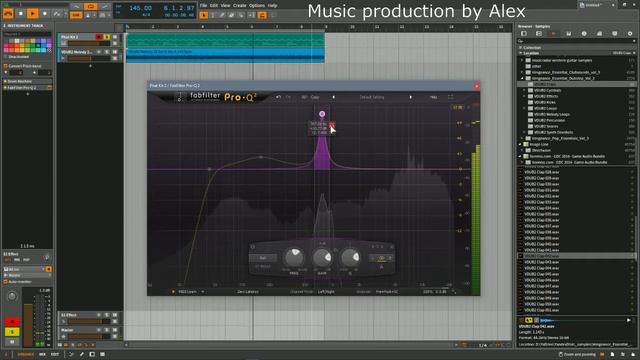
Task: Click the Help button in Pro-Q 2
Action: tap(433, 97)
